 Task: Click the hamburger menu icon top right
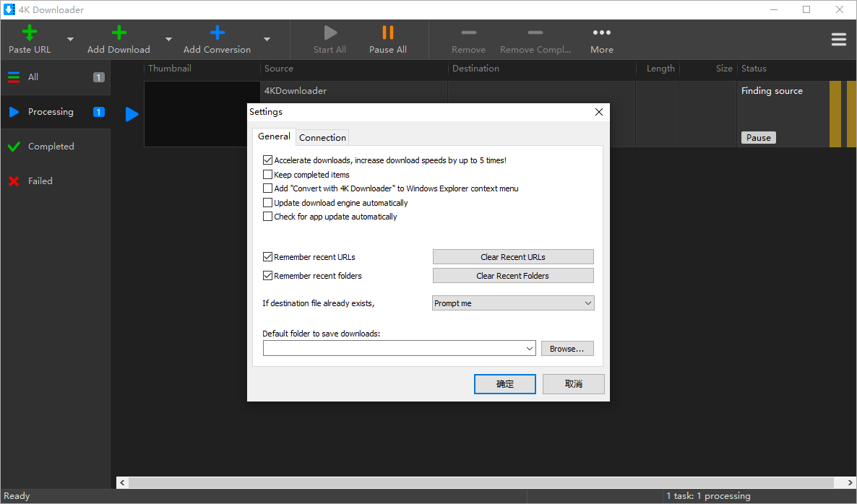click(839, 40)
